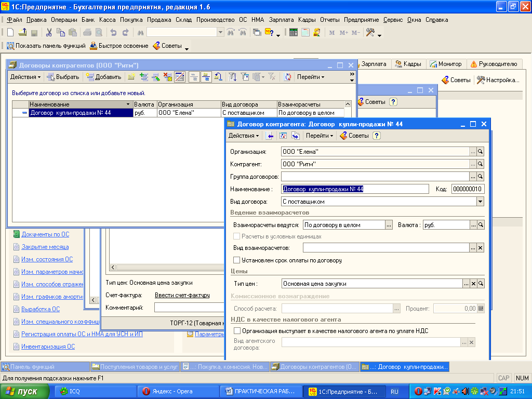The width and height of the screenshot is (532, 399).
Task: Click the Наименование input field
Action: tap(355, 189)
